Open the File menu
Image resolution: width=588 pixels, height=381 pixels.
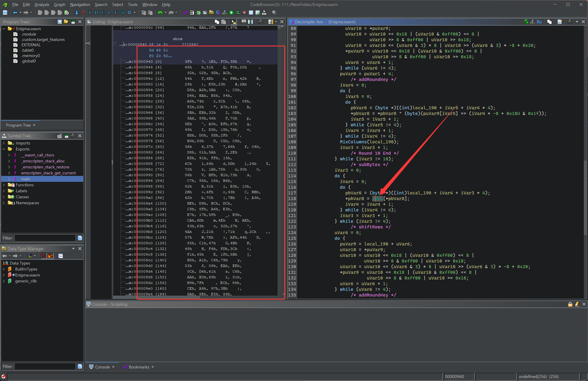tap(15, 4)
